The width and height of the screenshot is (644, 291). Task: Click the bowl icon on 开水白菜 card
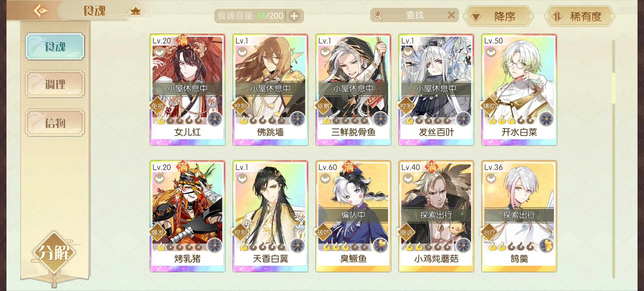pyautogui.click(x=491, y=51)
